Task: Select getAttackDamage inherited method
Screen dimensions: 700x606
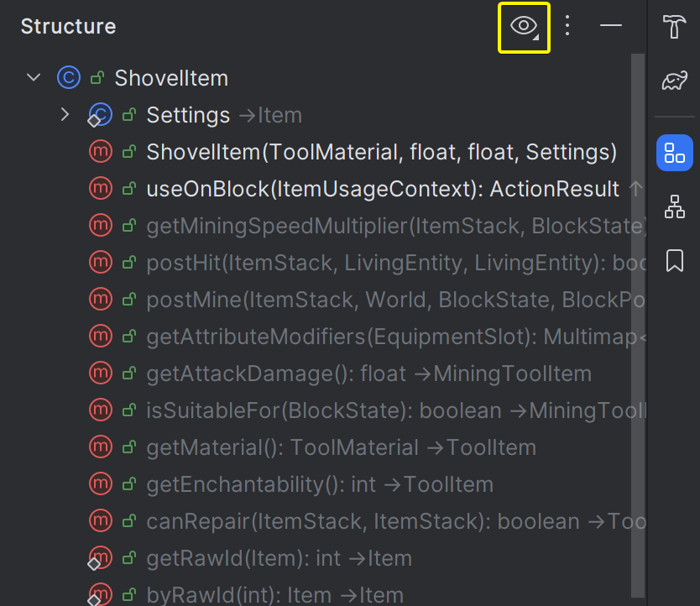Action: [x=368, y=374]
